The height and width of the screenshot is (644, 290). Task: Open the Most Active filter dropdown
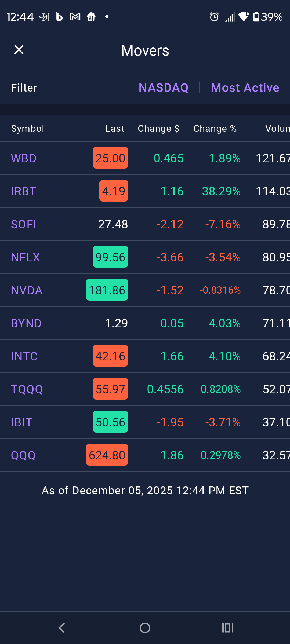pyautogui.click(x=245, y=88)
